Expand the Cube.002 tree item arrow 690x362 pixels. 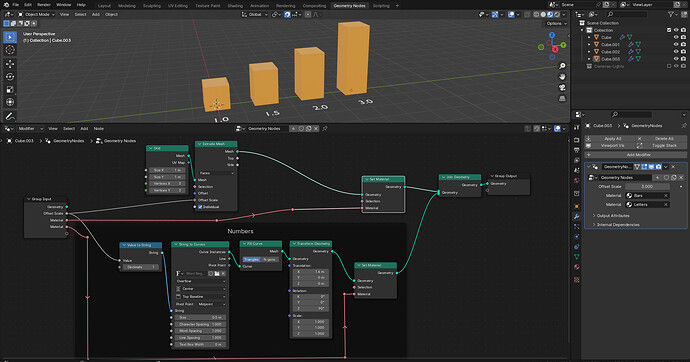(589, 51)
